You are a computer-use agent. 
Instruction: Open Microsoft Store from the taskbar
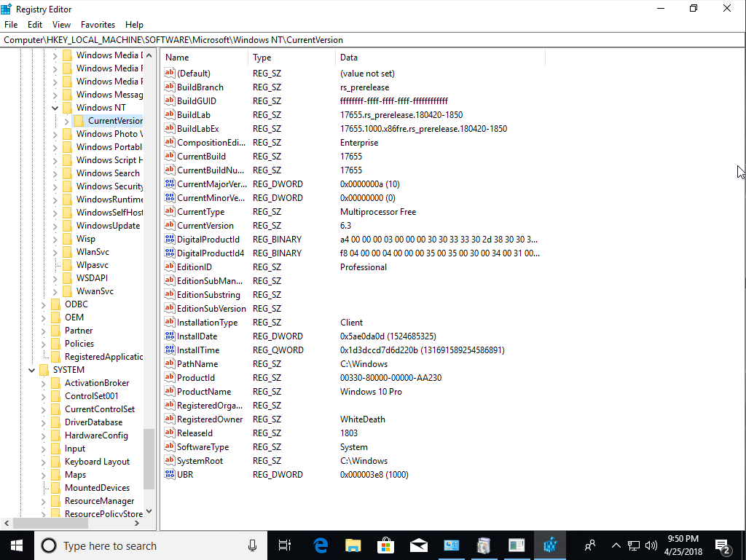(x=385, y=545)
